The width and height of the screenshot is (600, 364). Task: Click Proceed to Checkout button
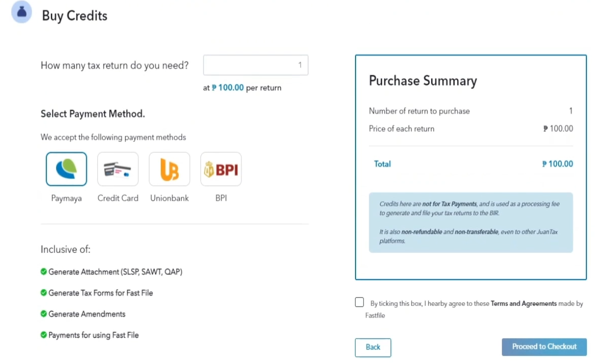[544, 347]
